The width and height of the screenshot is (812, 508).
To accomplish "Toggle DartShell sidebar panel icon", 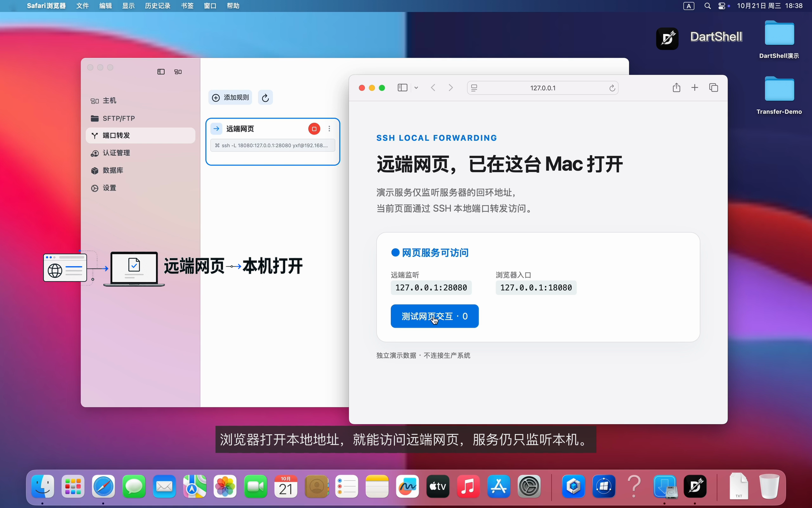I will pyautogui.click(x=161, y=71).
